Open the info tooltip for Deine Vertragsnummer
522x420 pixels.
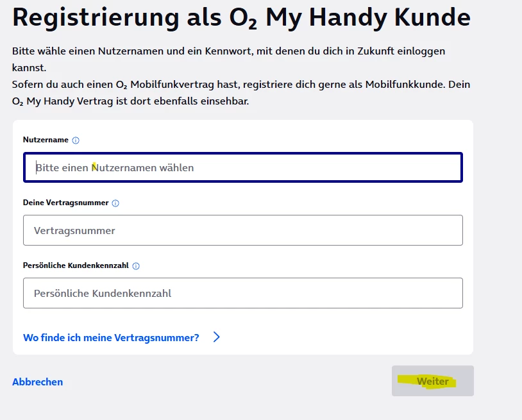coord(115,203)
